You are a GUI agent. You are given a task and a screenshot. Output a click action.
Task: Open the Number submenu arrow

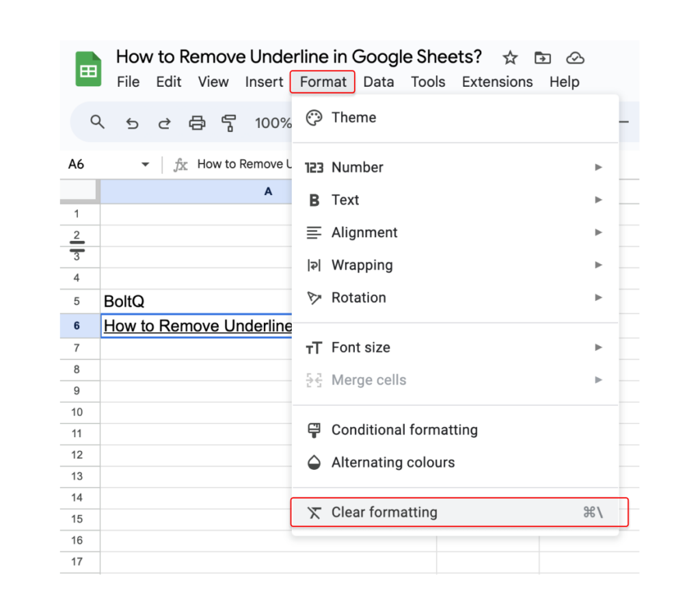pos(599,167)
